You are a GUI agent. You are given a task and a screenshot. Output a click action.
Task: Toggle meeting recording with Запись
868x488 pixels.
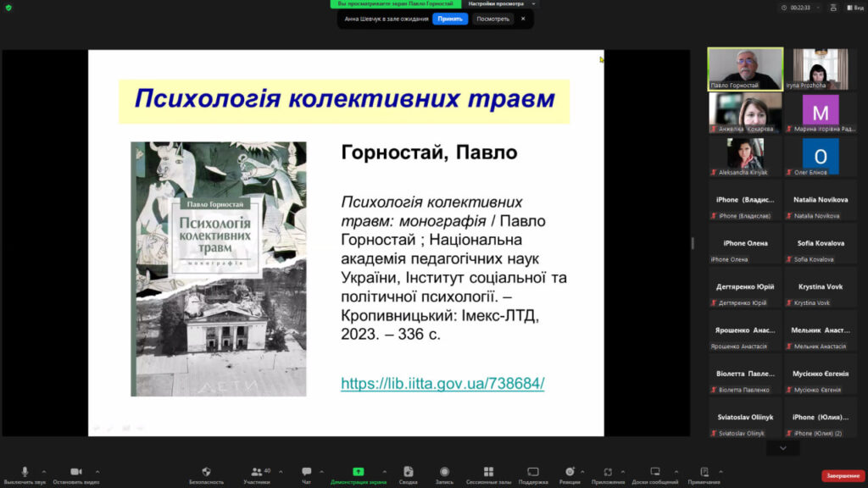444,473
